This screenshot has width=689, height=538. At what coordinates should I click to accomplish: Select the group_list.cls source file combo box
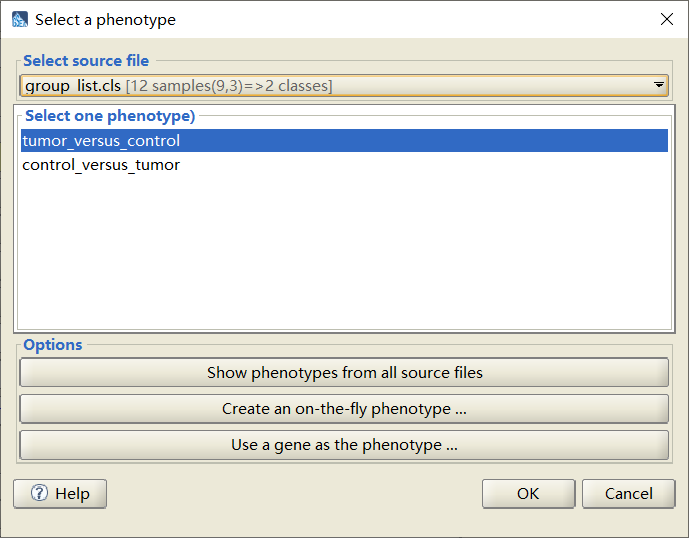pyautogui.click(x=344, y=86)
